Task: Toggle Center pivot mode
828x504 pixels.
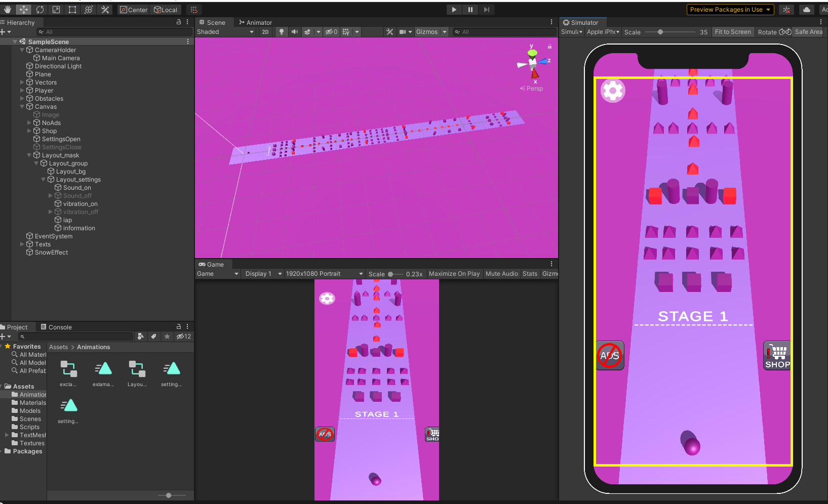Action: (x=133, y=9)
